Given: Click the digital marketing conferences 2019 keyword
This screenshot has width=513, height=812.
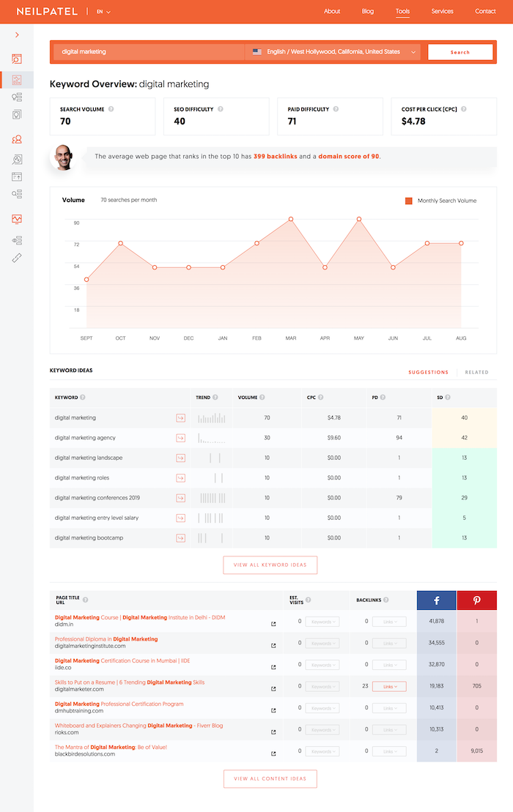Looking at the screenshot, I should point(97,498).
